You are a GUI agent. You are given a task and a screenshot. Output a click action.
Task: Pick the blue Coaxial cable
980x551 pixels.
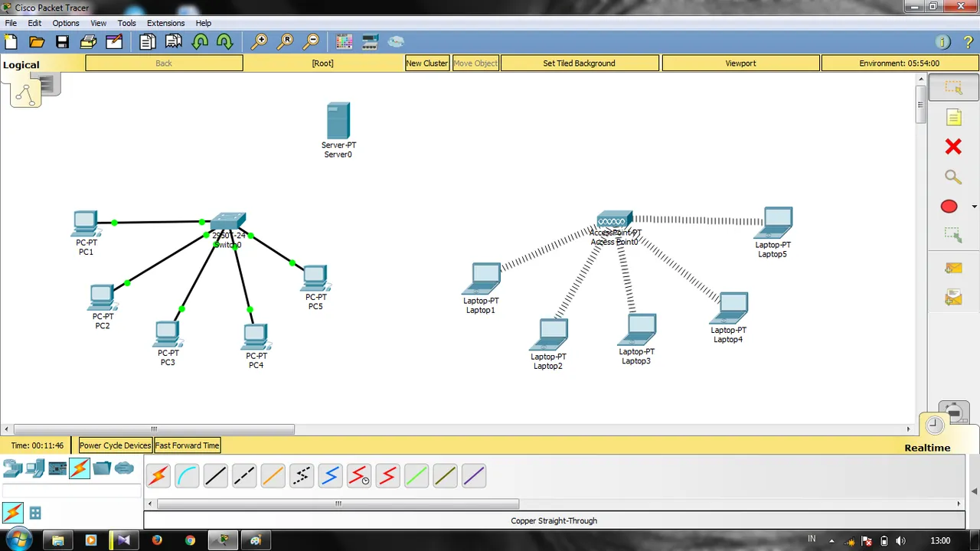(331, 476)
